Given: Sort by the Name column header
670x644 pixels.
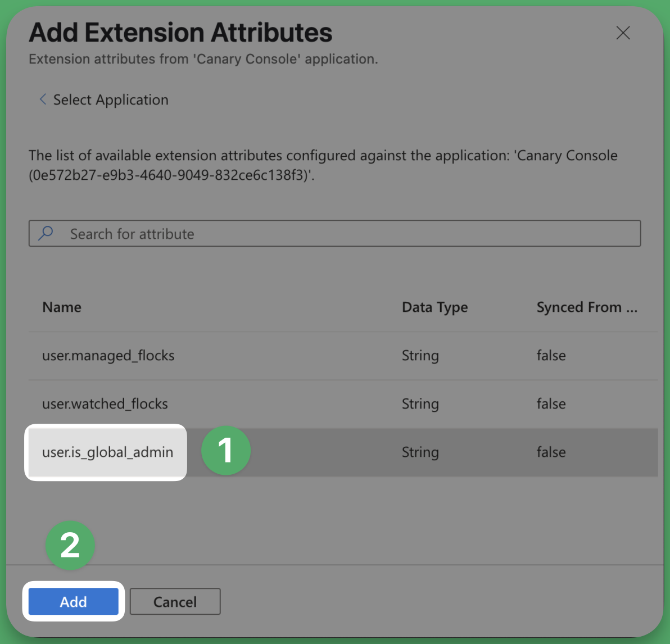Looking at the screenshot, I should point(61,307).
